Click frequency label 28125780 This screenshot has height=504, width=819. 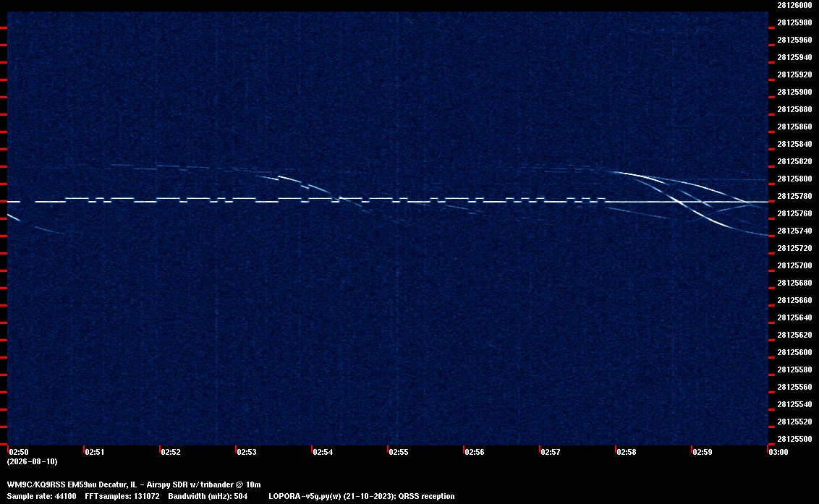click(794, 196)
